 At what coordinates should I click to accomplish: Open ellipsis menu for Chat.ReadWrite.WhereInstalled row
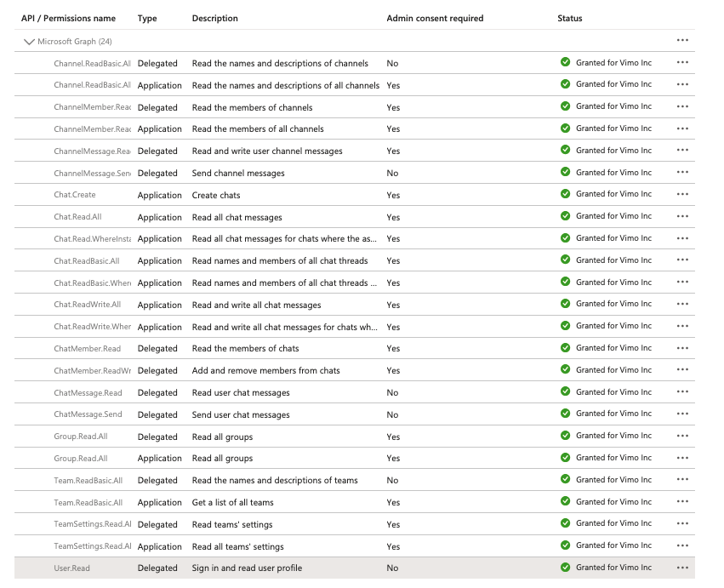[682, 326]
